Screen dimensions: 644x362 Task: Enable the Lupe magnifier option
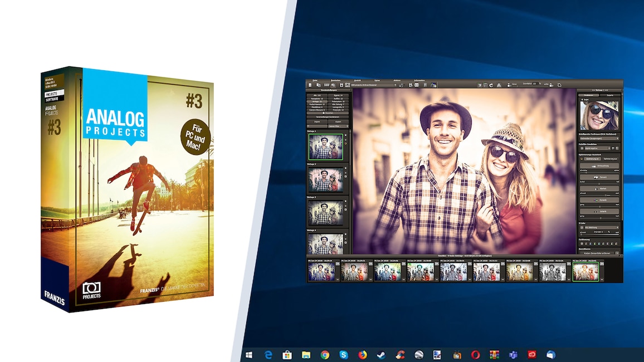(x=585, y=99)
